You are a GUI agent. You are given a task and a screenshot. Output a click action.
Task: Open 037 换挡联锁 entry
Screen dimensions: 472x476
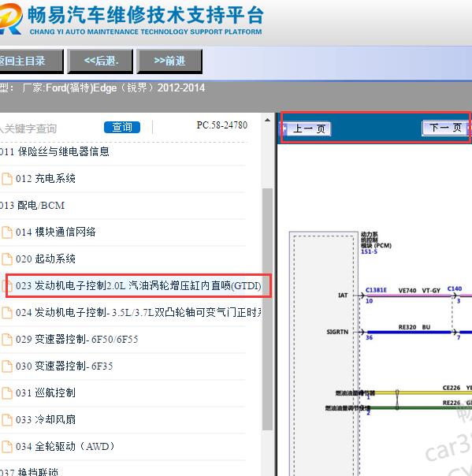(29, 472)
